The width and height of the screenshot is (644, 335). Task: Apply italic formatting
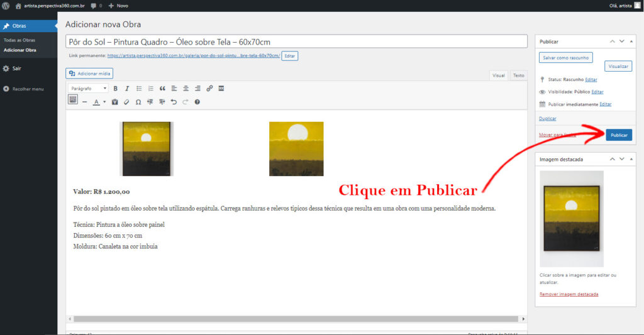tap(127, 88)
